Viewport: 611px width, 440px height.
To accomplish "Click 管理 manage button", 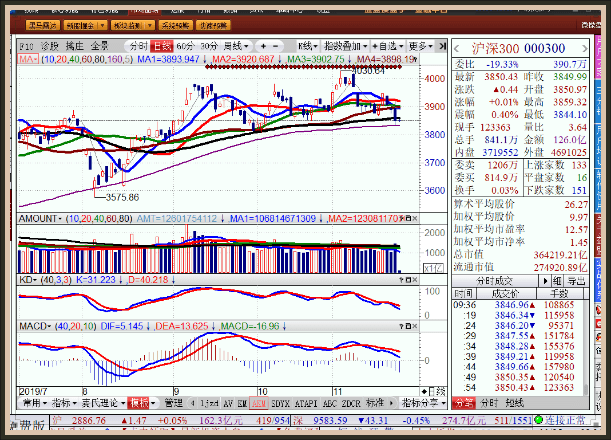I will (174, 403).
